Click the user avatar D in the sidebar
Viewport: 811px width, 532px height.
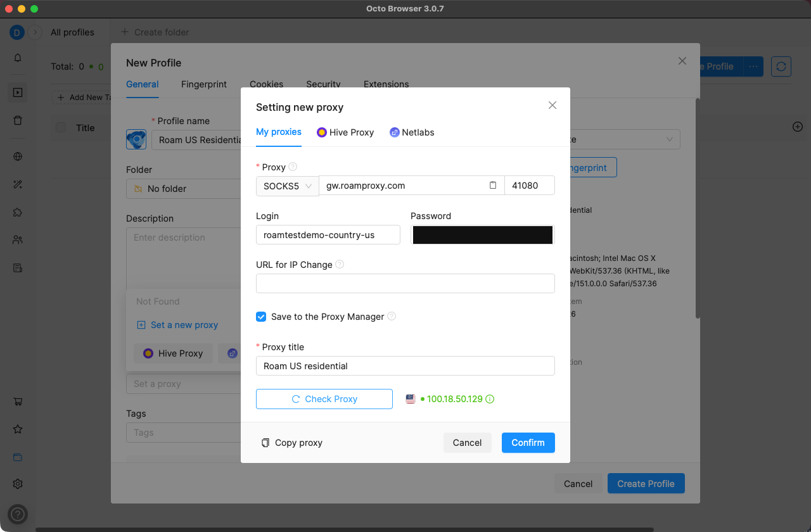[16, 32]
